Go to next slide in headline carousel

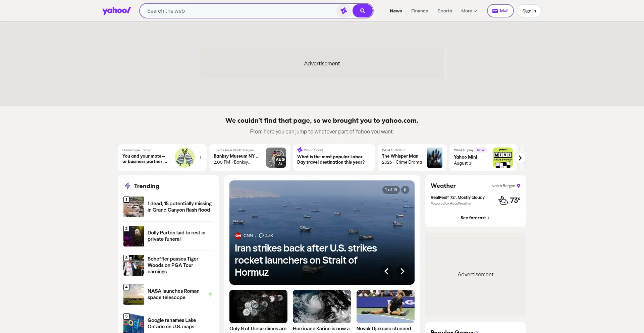pyautogui.click(x=402, y=271)
